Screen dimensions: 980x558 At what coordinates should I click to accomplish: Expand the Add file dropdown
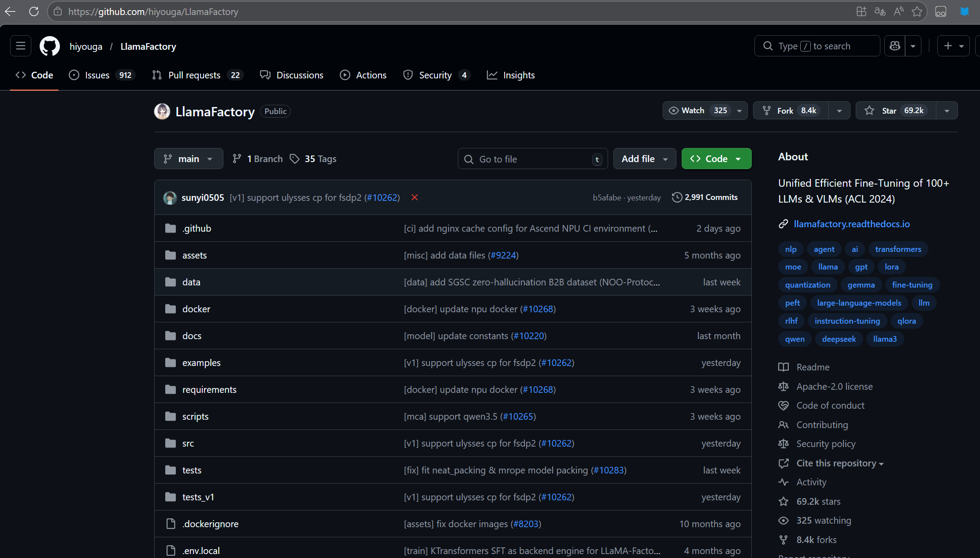coord(644,159)
